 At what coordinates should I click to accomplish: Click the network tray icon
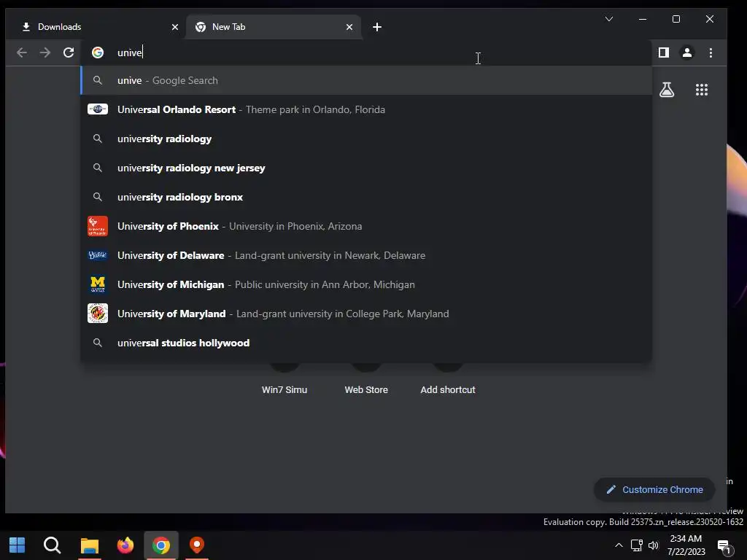[636, 545]
